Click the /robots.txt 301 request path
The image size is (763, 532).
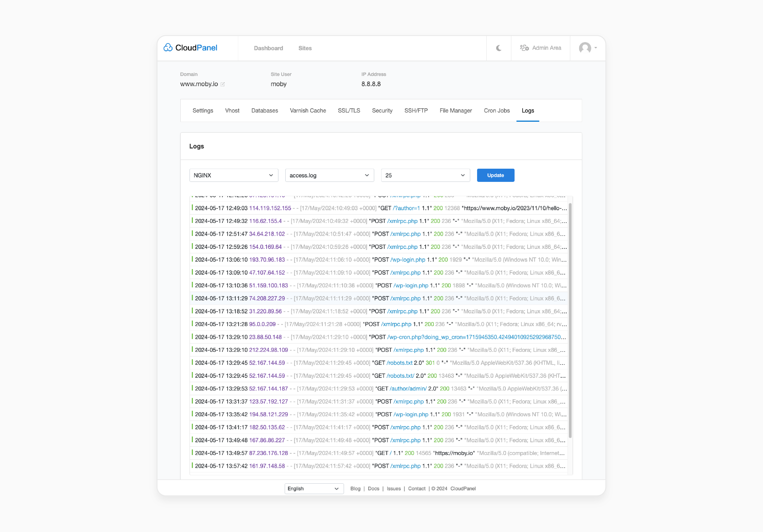[x=399, y=363]
